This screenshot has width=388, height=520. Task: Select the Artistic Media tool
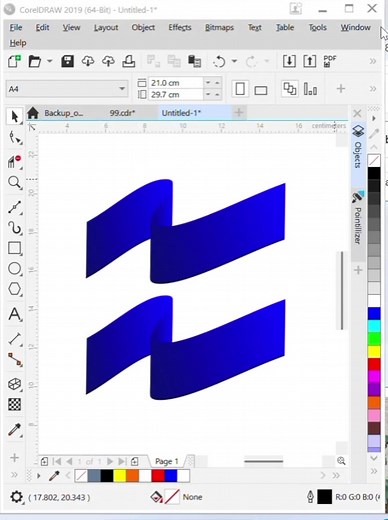pos(14,228)
